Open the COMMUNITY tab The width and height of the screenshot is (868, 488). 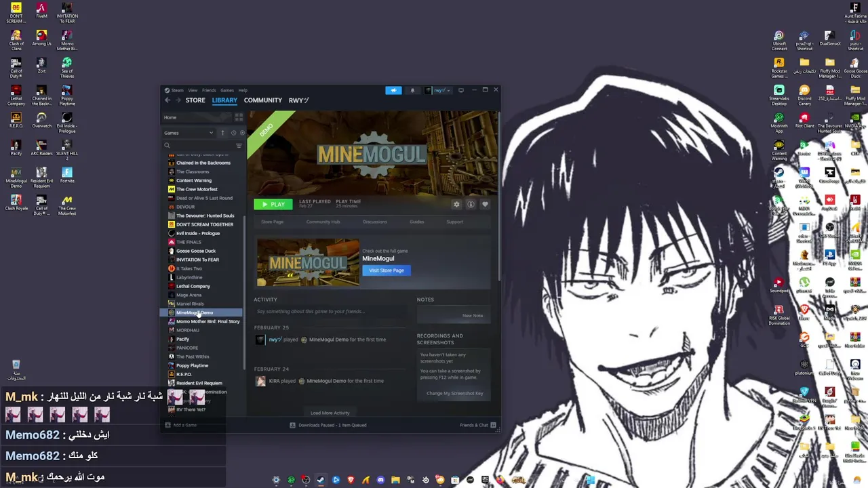(263, 100)
